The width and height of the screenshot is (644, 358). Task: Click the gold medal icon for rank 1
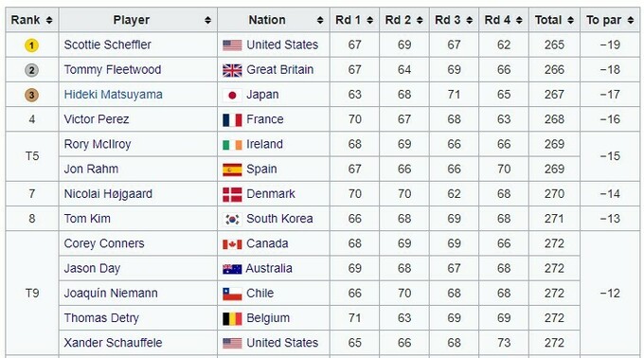click(31, 45)
